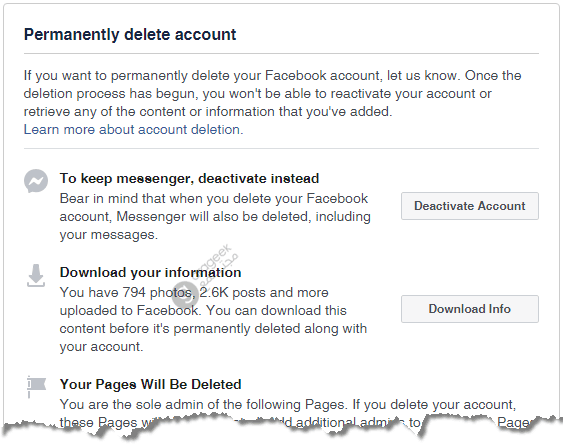Click the divider line below the page title

(x=281, y=53)
